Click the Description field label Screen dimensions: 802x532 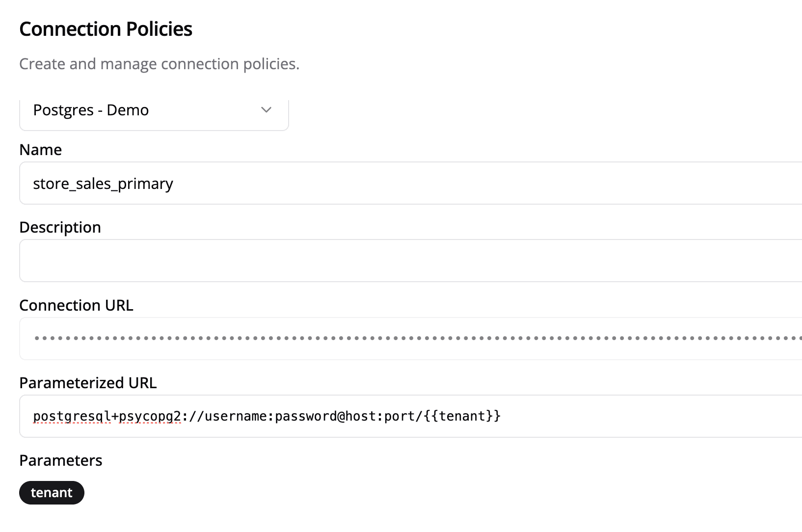[x=60, y=227]
